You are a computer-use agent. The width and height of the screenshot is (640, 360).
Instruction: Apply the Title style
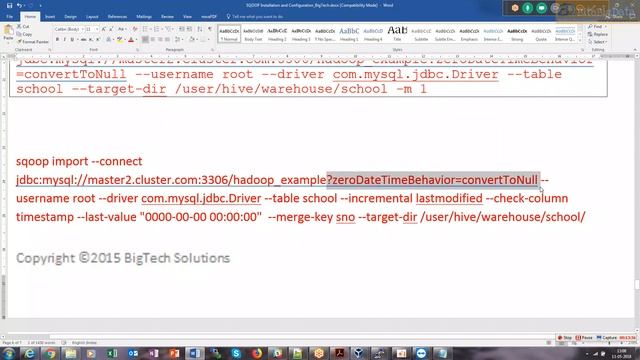point(397,34)
